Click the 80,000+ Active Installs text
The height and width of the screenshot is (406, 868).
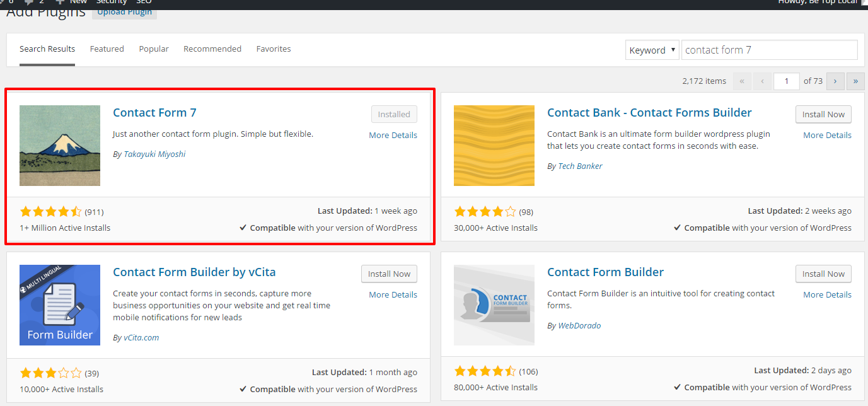pyautogui.click(x=495, y=387)
